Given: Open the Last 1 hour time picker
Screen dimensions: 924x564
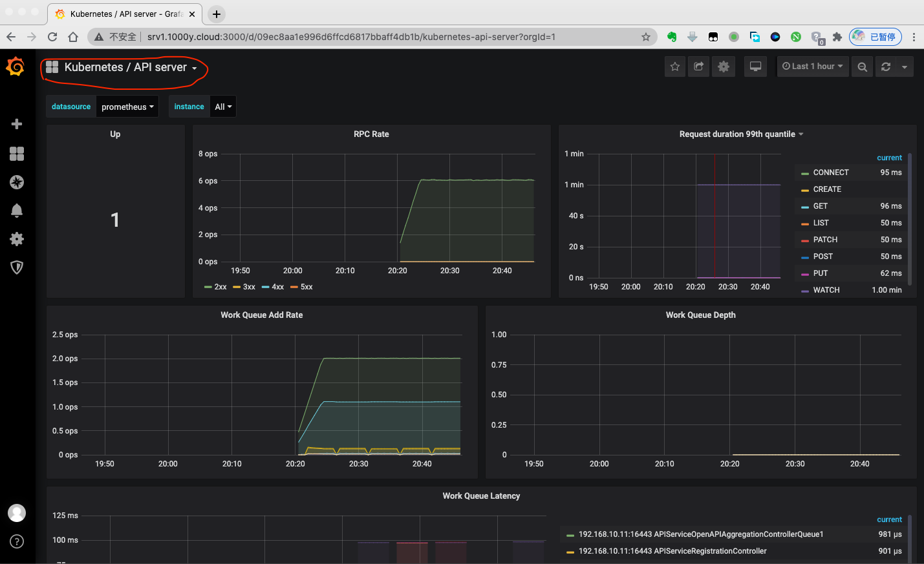Looking at the screenshot, I should pos(812,67).
